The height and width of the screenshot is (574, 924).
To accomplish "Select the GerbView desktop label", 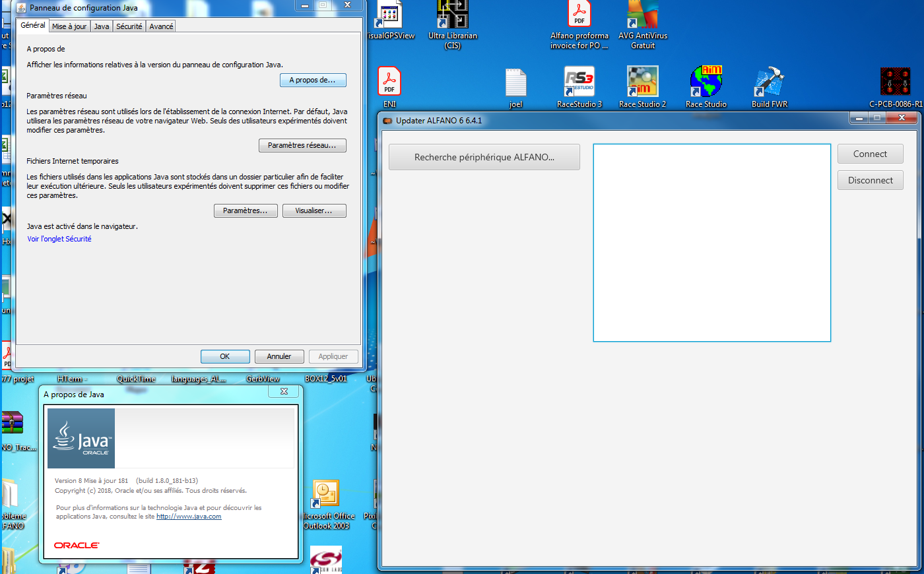I will 263,379.
